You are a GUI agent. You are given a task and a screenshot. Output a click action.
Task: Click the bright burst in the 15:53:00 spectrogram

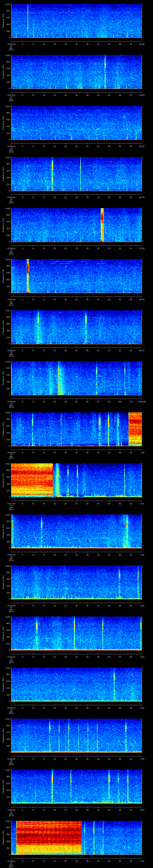click(105, 71)
